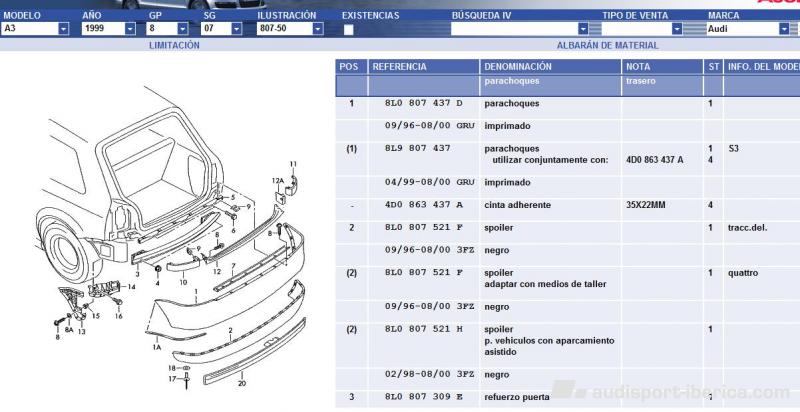The image size is (800, 412).
Task: Click part number 1A in the diagram
Action: click(x=156, y=347)
